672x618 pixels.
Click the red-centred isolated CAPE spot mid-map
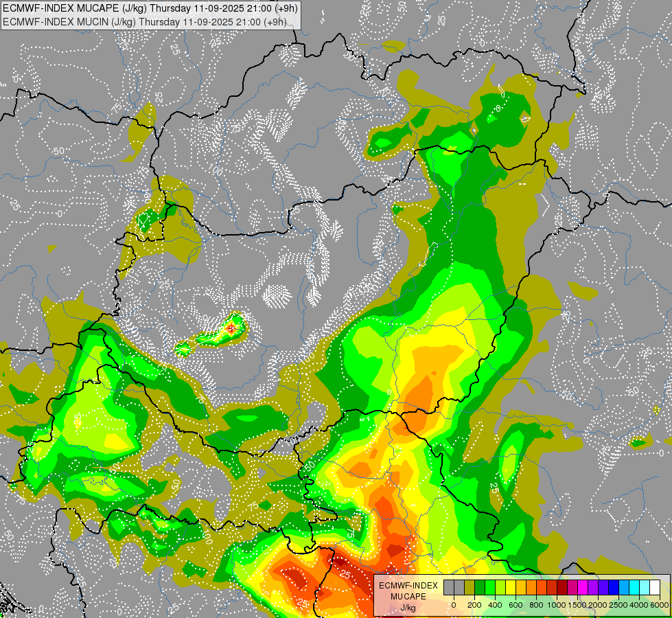(231, 329)
